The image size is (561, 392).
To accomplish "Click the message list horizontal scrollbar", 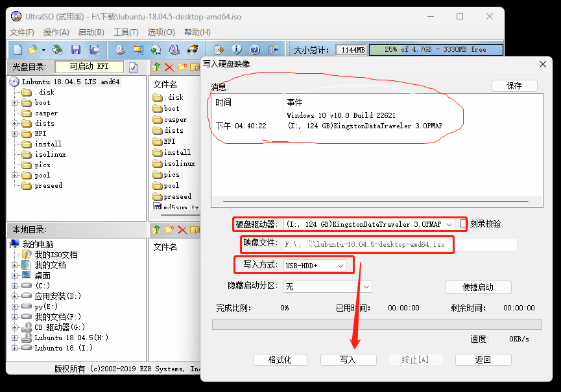I will (376, 202).
